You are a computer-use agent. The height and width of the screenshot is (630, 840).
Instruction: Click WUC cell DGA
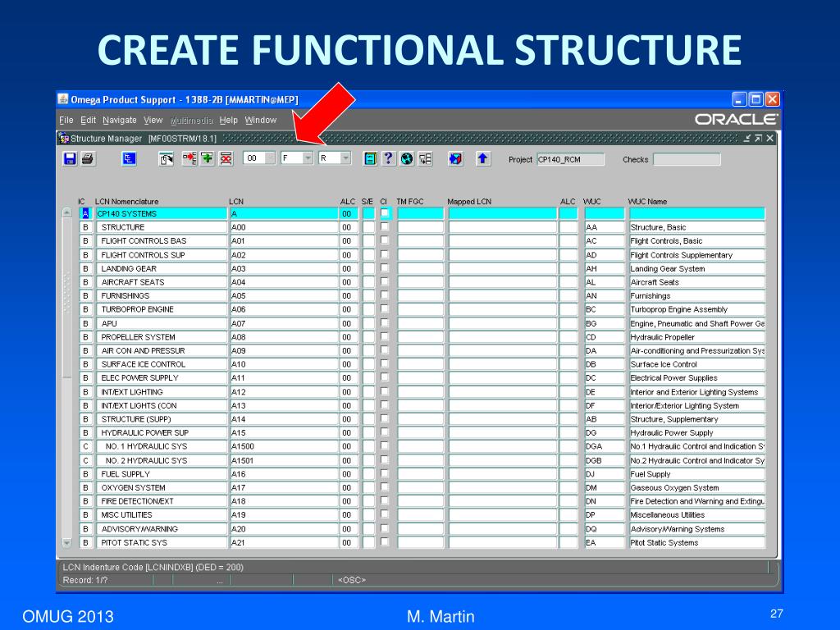point(605,446)
